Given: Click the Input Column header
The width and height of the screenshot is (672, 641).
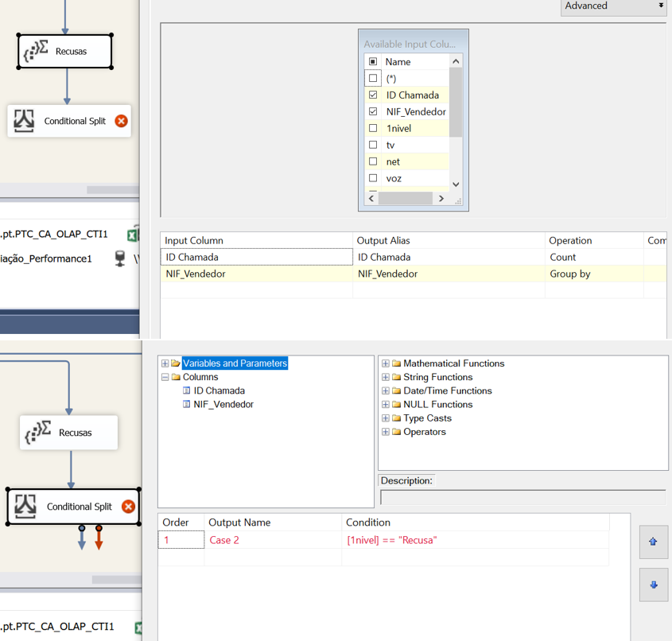Looking at the screenshot, I should pyautogui.click(x=256, y=240).
